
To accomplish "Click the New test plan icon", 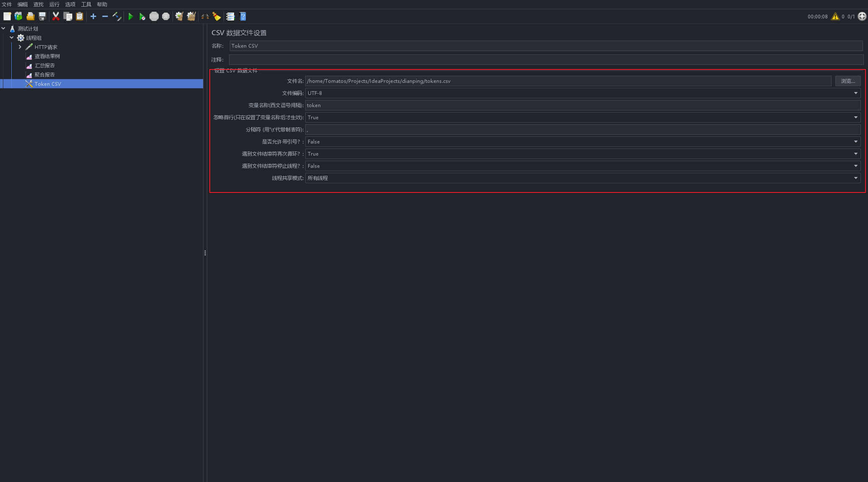I will 7,16.
